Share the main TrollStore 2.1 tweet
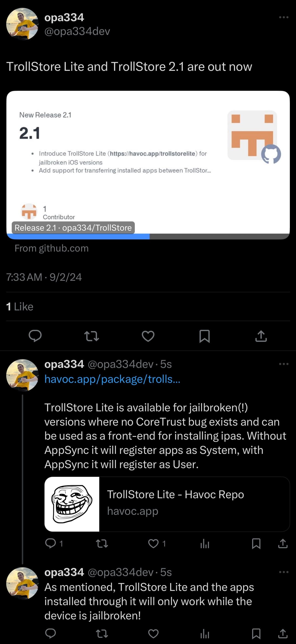This screenshot has width=296, height=644. (x=261, y=336)
